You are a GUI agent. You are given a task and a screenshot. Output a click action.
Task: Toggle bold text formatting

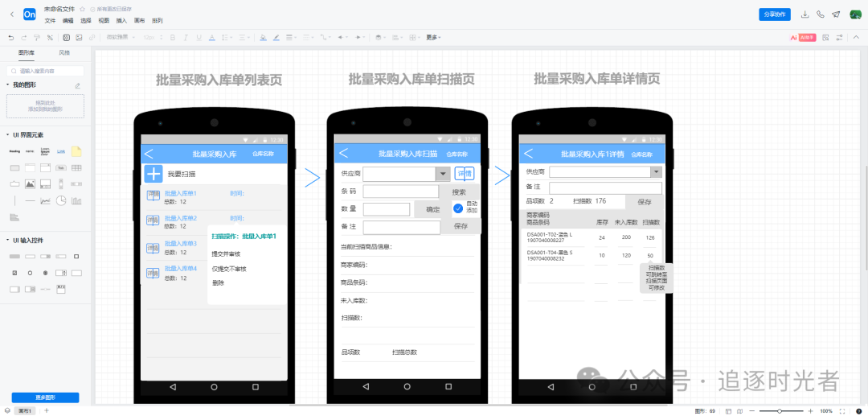(172, 38)
